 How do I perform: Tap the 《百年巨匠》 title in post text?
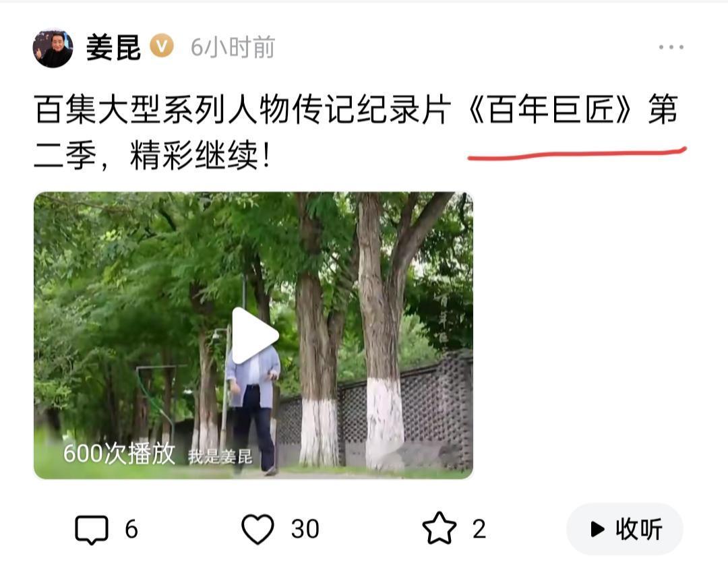point(551,110)
